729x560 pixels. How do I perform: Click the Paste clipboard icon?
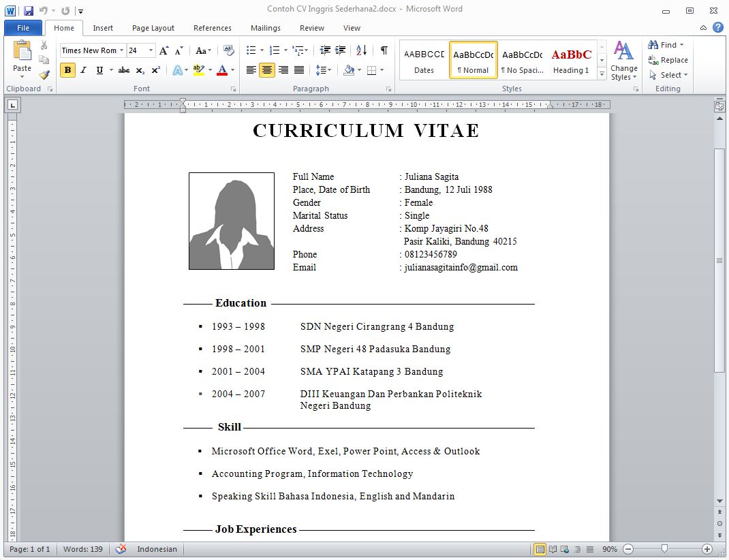click(22, 50)
